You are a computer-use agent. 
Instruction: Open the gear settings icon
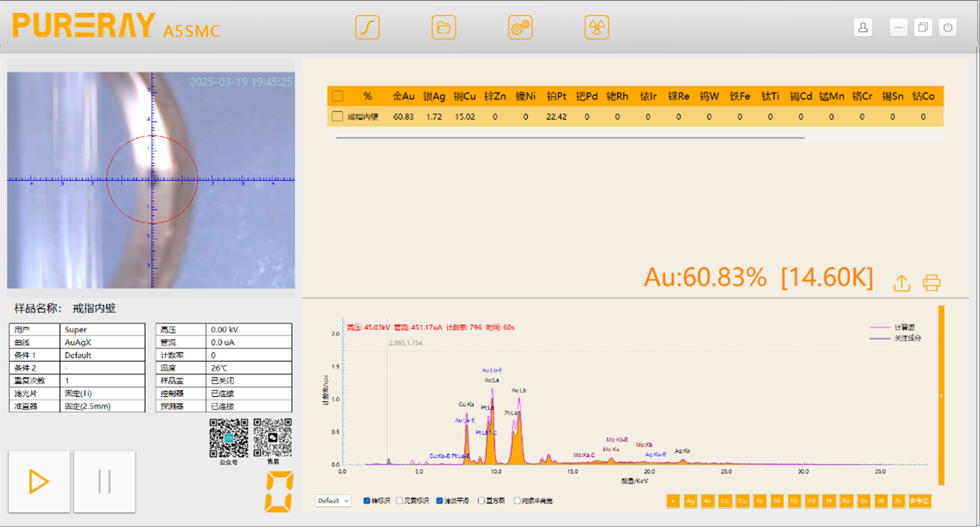(520, 27)
